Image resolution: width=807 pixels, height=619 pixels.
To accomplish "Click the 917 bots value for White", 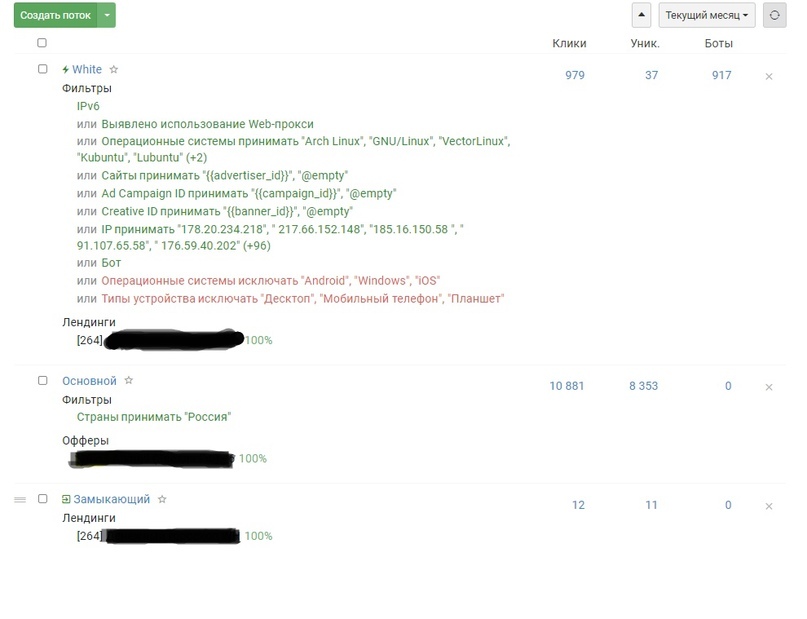I will 722,75.
